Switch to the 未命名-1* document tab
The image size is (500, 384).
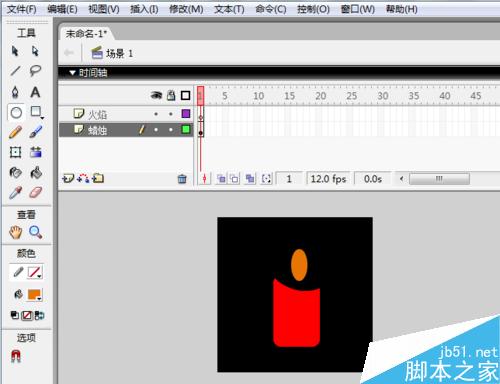(86, 34)
